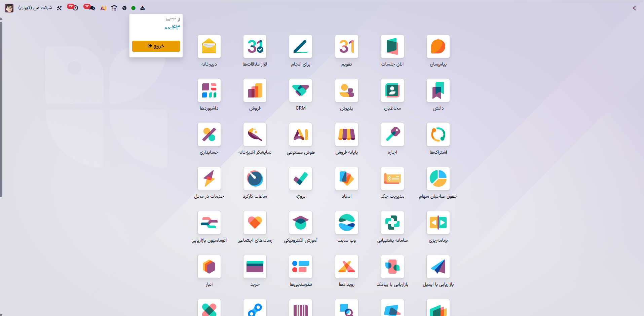The width and height of the screenshot is (644, 316).
Task: Open the Front Desk (پذیرش) app
Action: 347,90
